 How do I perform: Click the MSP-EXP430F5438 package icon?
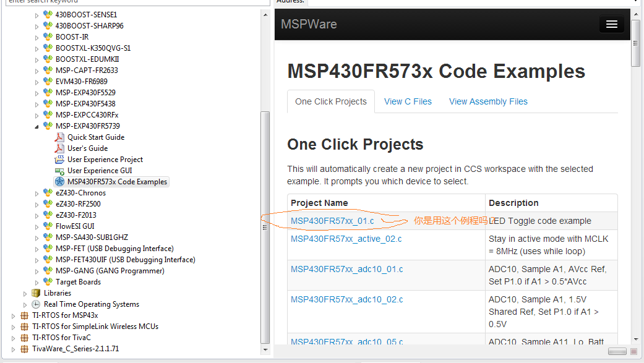coord(48,103)
